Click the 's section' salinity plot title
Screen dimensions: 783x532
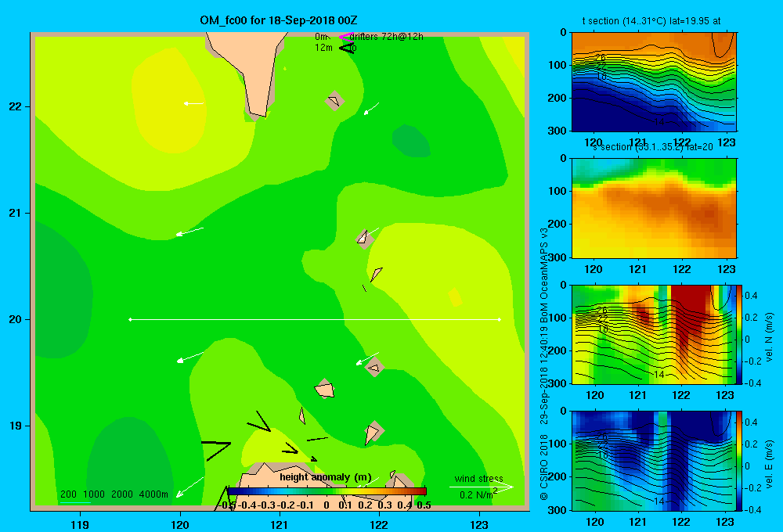652,147
